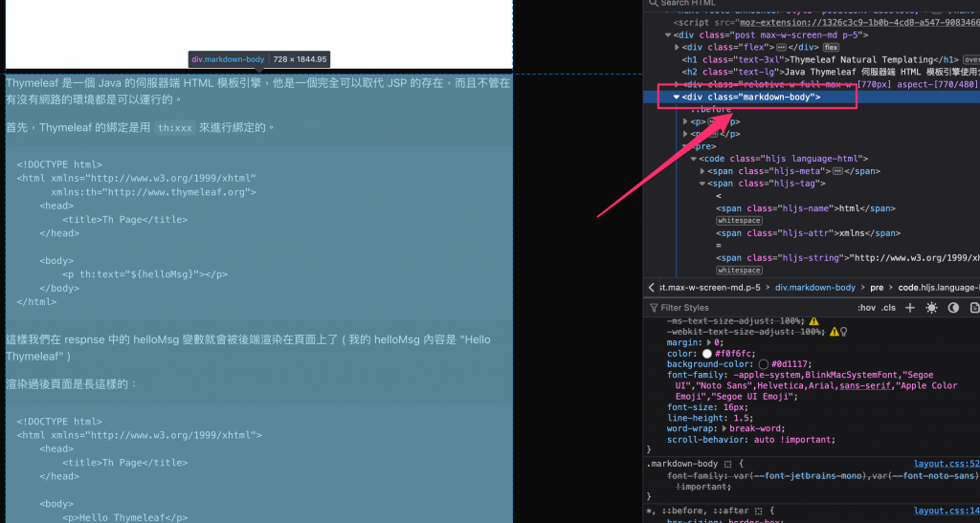Toggle dark color scheme simulation (half-moon icon)

[x=953, y=308]
